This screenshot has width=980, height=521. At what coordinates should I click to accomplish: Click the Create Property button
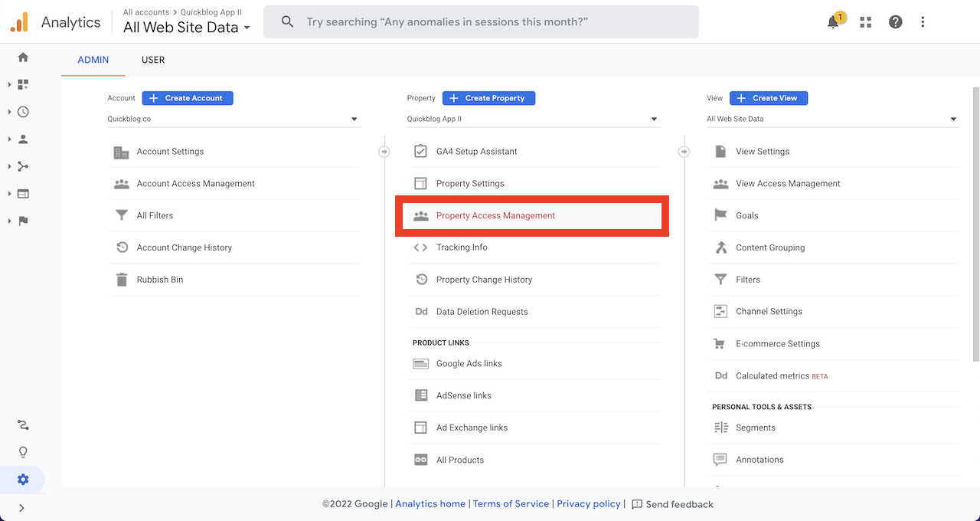tap(488, 98)
